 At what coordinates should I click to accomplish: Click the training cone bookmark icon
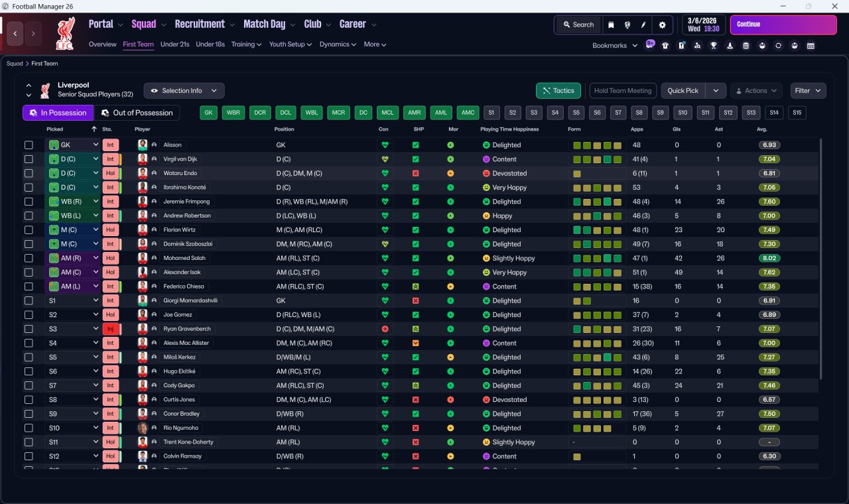point(730,46)
